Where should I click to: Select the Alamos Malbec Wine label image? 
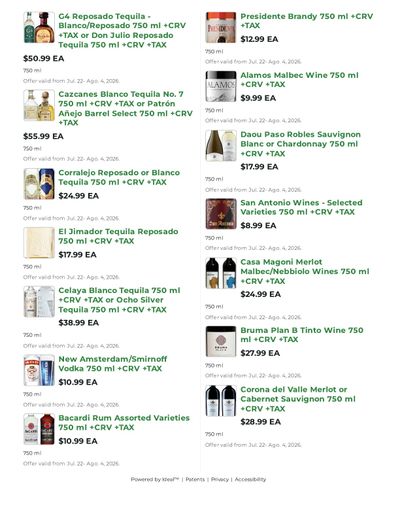221,86
